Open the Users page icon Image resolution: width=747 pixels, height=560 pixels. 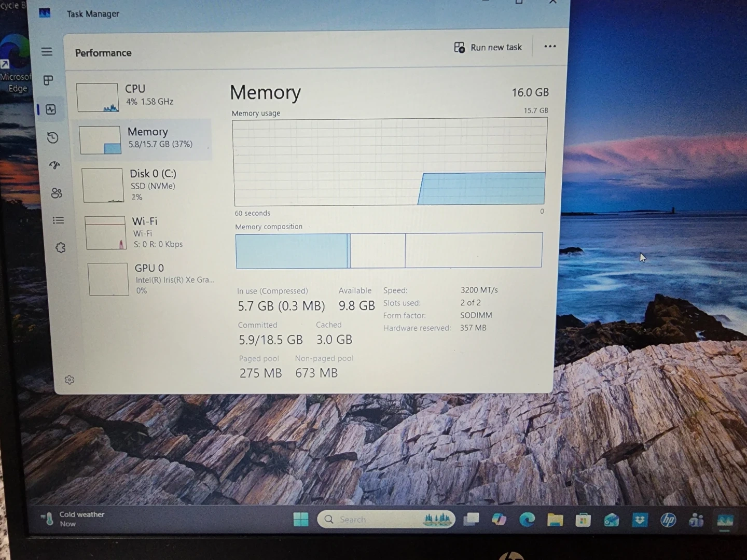click(57, 193)
